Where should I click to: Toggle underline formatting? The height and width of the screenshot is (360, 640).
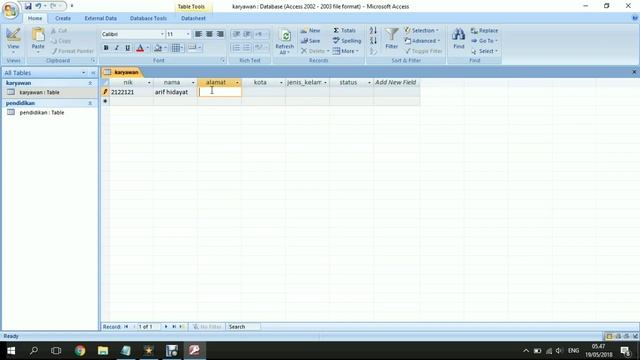pyautogui.click(x=128, y=48)
